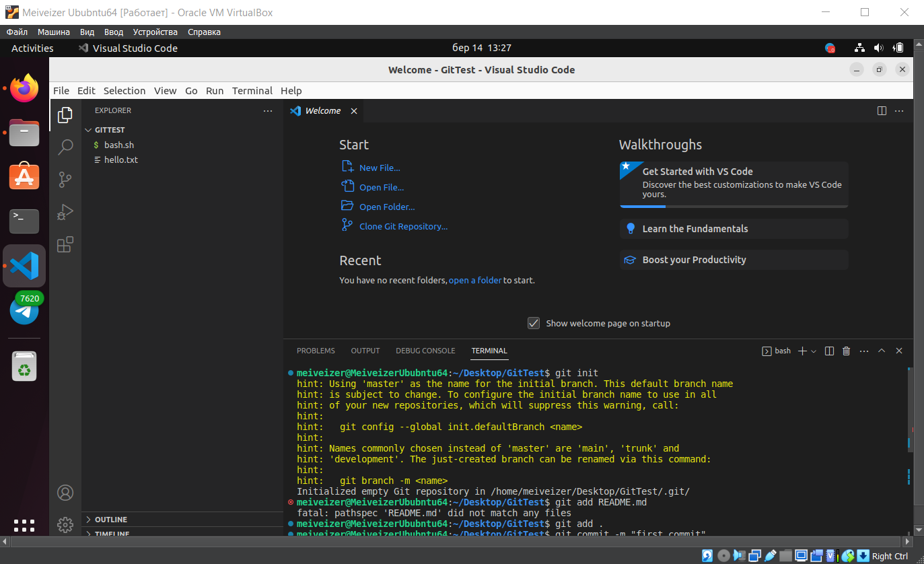Open the Terminal menu
Viewport: 924px width, 564px height.
252,90
